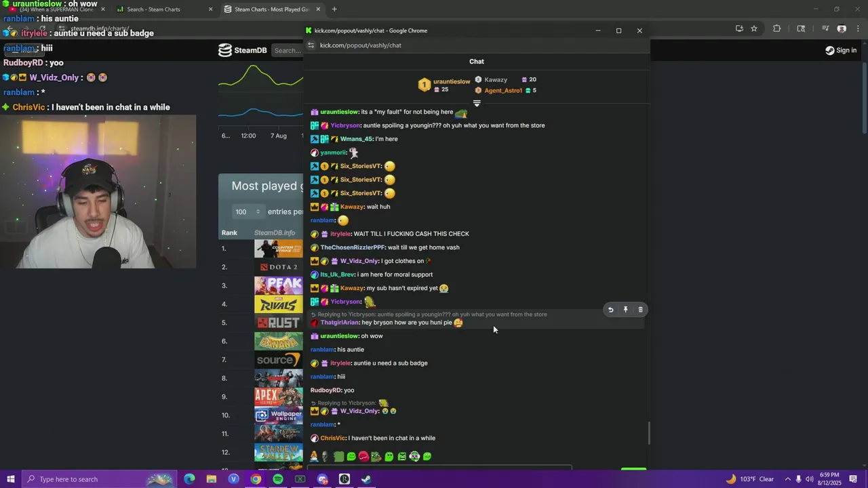The width and height of the screenshot is (868, 488).
Task: Open the entries-per-page dropdown showing 100
Action: [247, 211]
